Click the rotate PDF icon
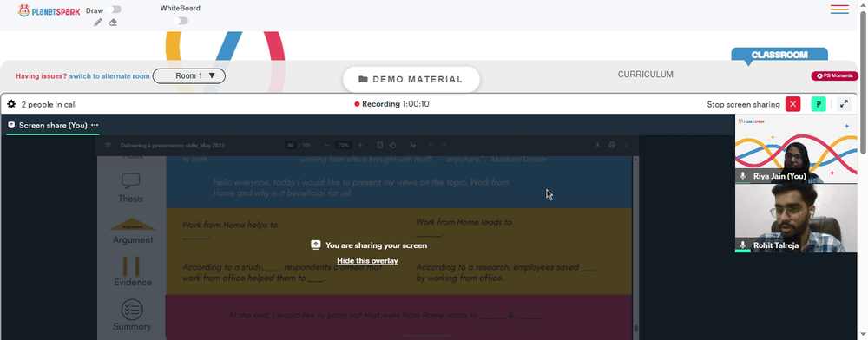868x340 pixels. coord(392,146)
